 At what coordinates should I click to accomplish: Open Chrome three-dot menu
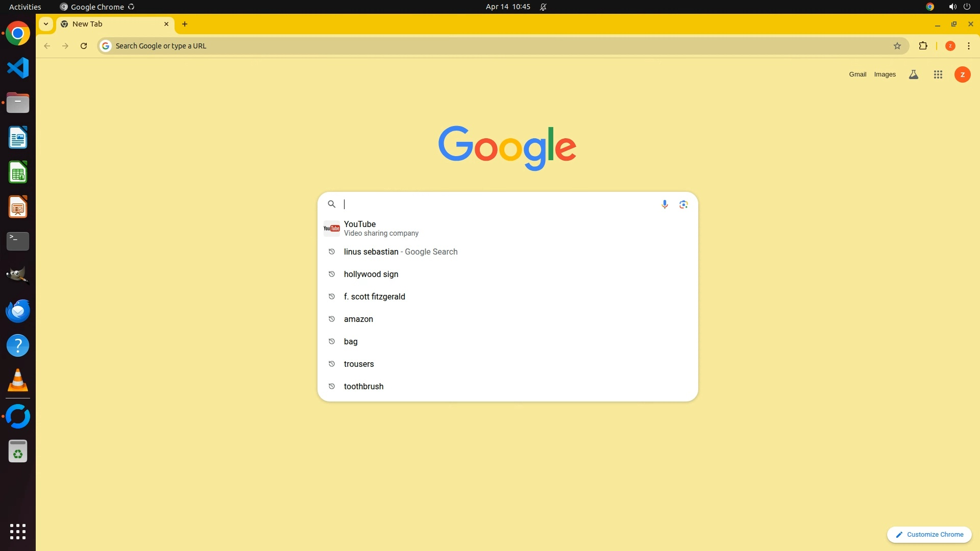968,46
